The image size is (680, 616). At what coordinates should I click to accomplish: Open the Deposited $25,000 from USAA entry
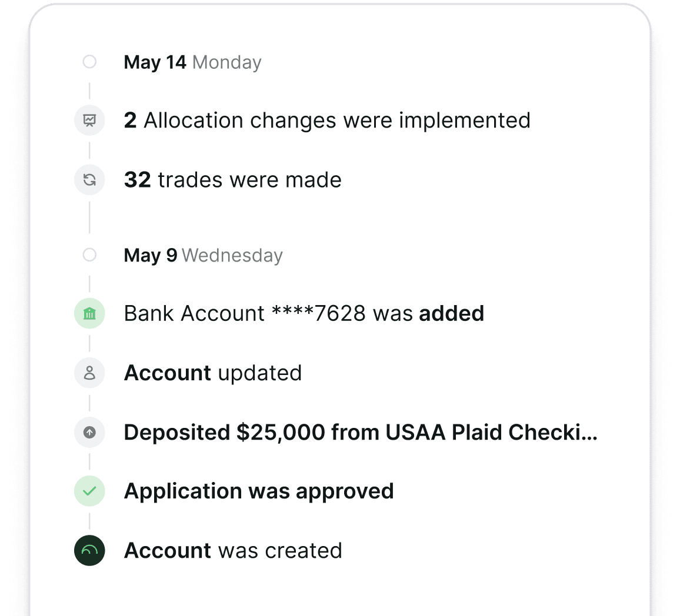[361, 433]
